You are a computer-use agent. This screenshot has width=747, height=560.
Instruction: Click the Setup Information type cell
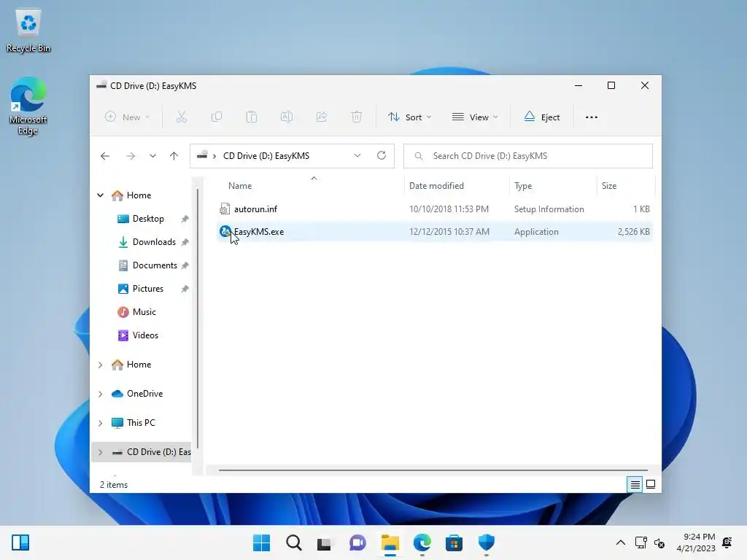click(x=549, y=209)
